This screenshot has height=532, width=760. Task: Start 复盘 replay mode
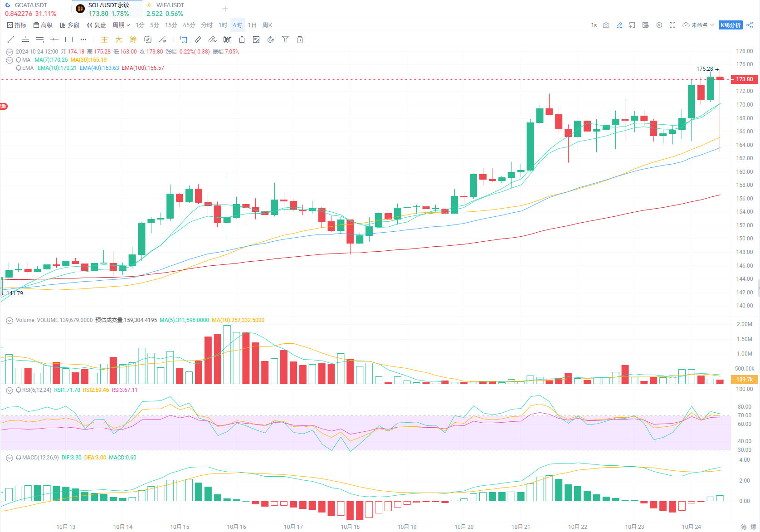click(96, 25)
